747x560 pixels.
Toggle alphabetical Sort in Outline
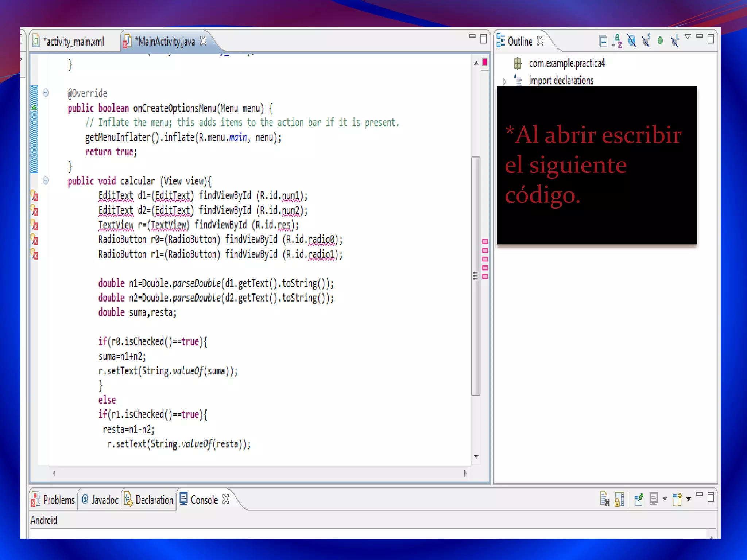tap(617, 41)
